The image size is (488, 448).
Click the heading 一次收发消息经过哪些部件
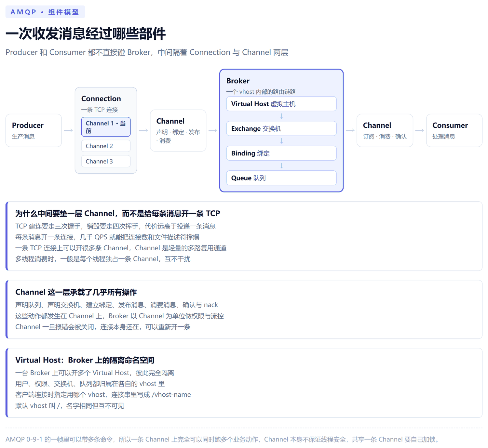coord(86,34)
